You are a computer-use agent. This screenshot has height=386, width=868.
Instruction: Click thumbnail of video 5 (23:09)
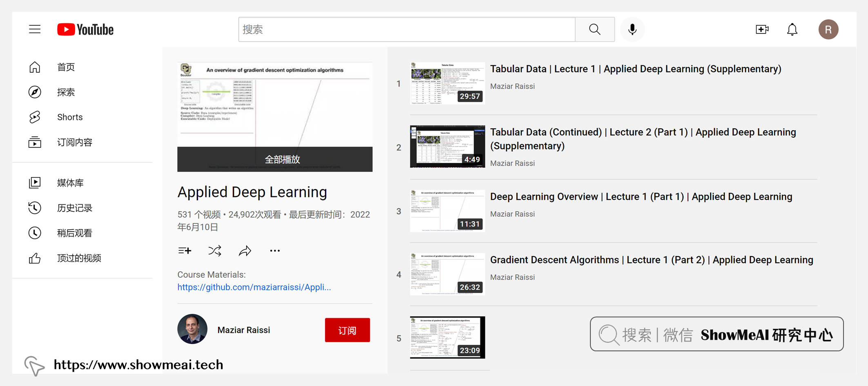(x=447, y=337)
